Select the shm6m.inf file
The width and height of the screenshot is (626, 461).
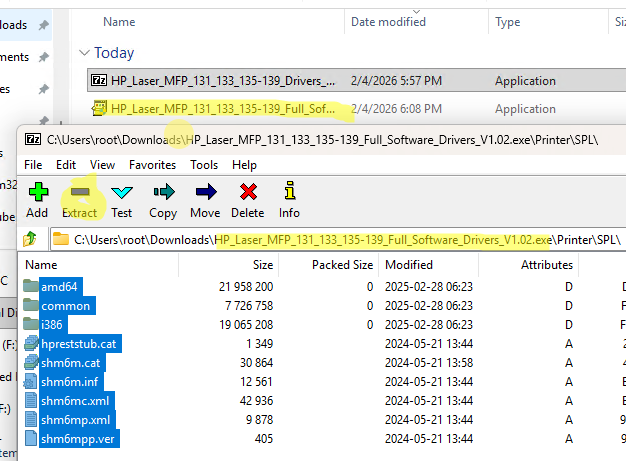point(69,382)
